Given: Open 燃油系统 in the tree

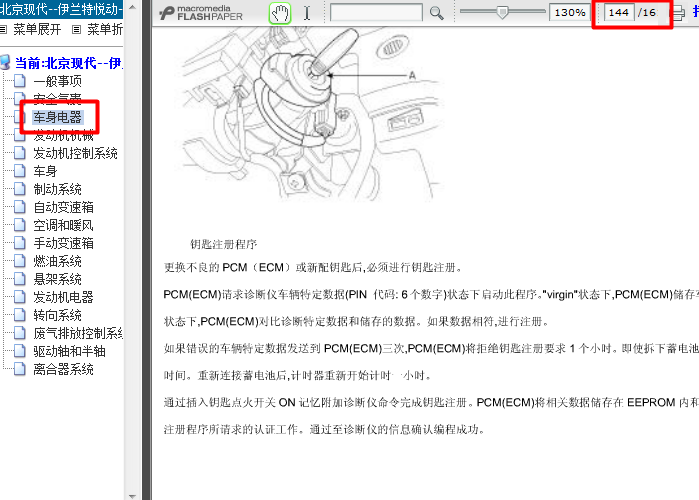Looking at the screenshot, I should [x=58, y=261].
